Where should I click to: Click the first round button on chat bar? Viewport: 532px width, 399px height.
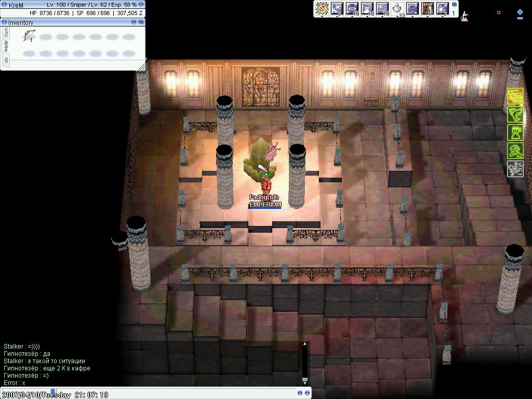tap(300, 393)
